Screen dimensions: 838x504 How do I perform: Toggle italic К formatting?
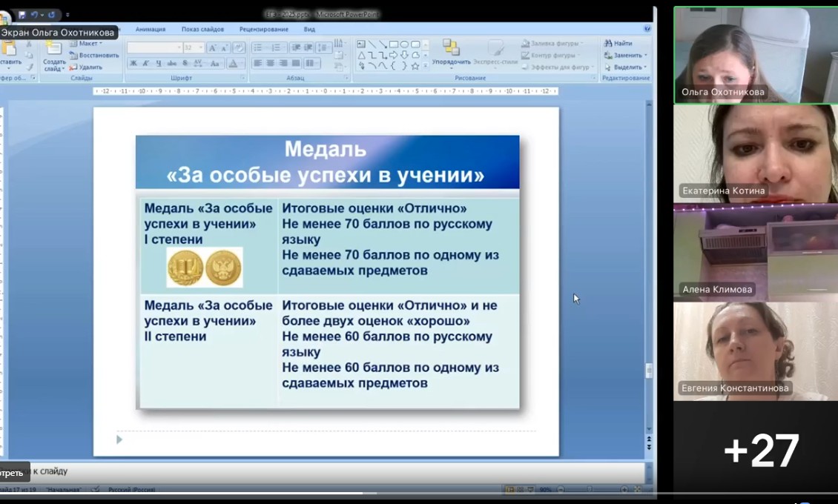145,64
